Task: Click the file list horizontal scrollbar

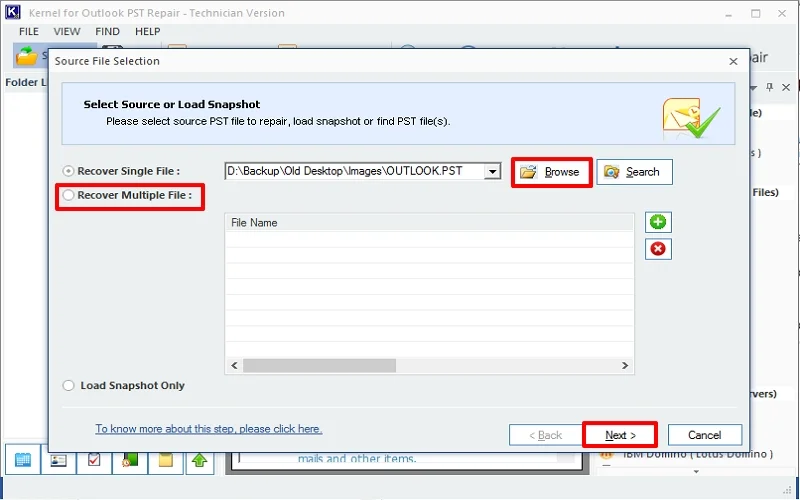Action: click(x=428, y=366)
